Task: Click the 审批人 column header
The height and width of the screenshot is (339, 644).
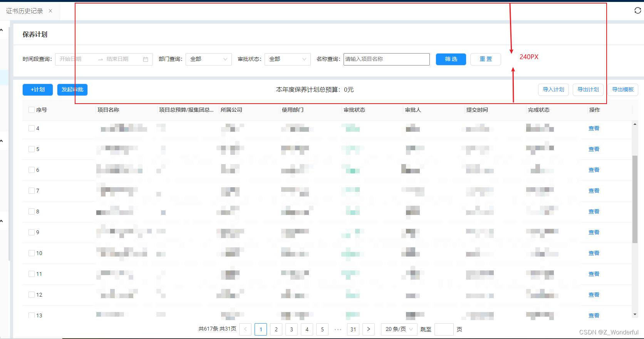Action: pos(413,110)
